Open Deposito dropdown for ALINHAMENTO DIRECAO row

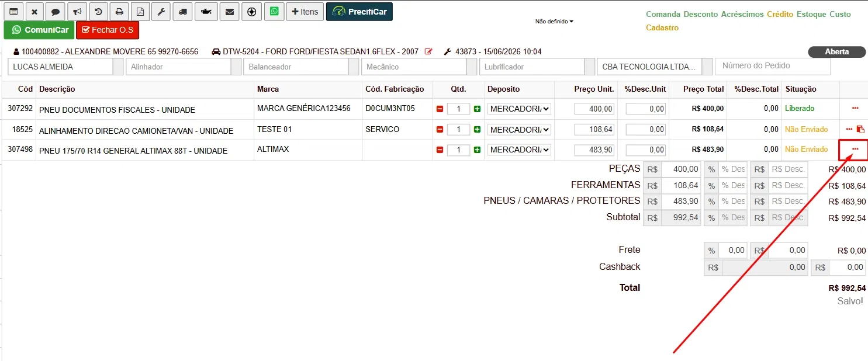click(x=519, y=129)
